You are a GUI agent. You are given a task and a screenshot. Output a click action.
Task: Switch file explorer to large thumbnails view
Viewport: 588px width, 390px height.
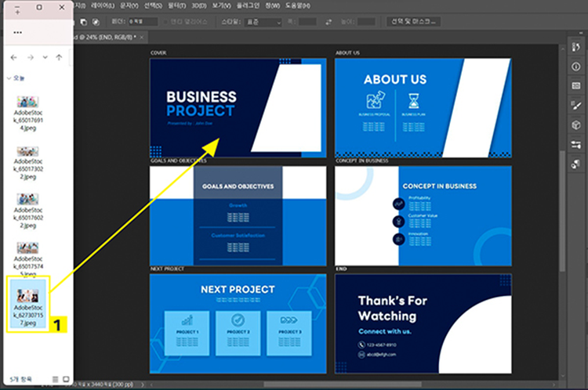[x=66, y=379]
